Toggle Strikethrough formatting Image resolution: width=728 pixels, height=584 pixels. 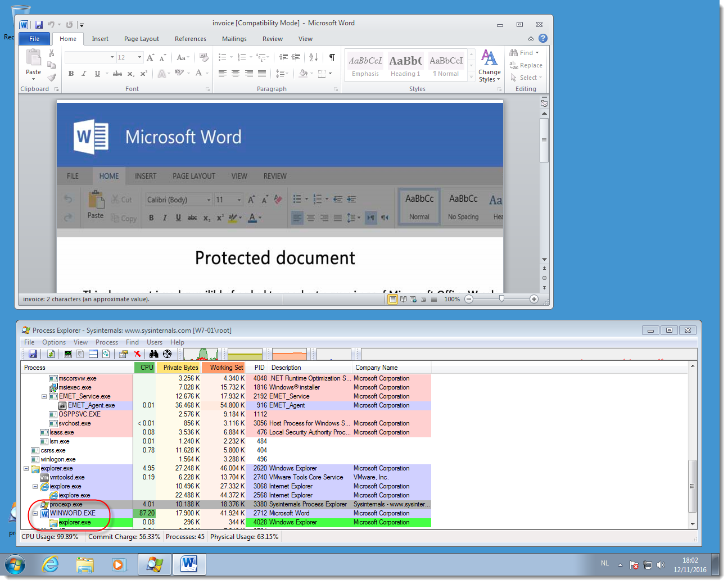[x=117, y=74]
